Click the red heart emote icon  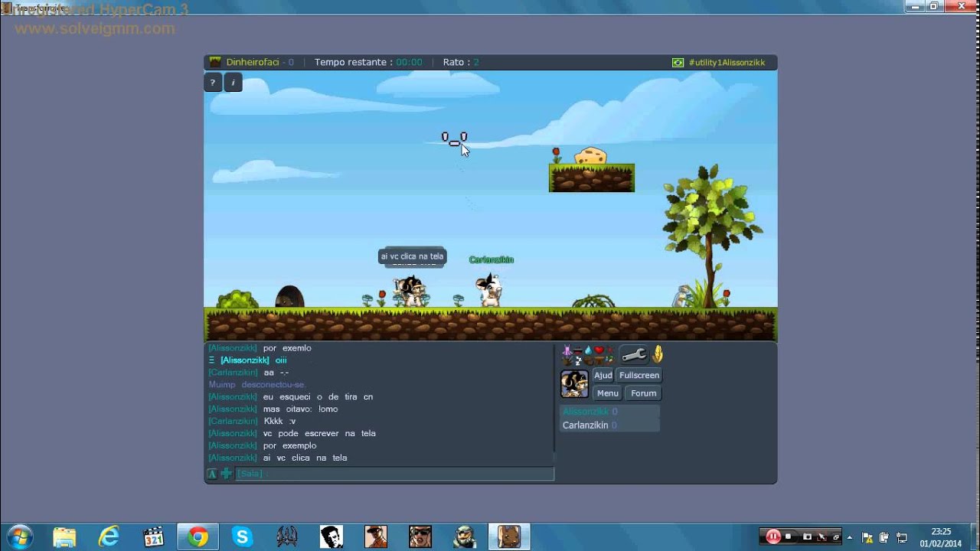tap(599, 350)
